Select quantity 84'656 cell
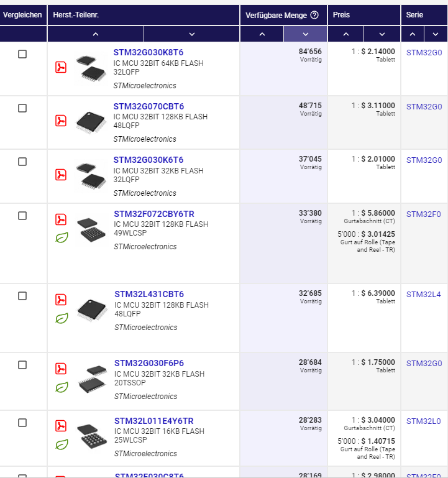The image size is (448, 478). pyautogui.click(x=284, y=68)
